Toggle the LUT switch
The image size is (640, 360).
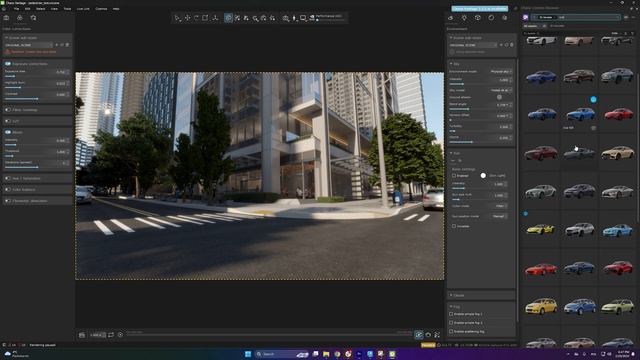[8, 121]
